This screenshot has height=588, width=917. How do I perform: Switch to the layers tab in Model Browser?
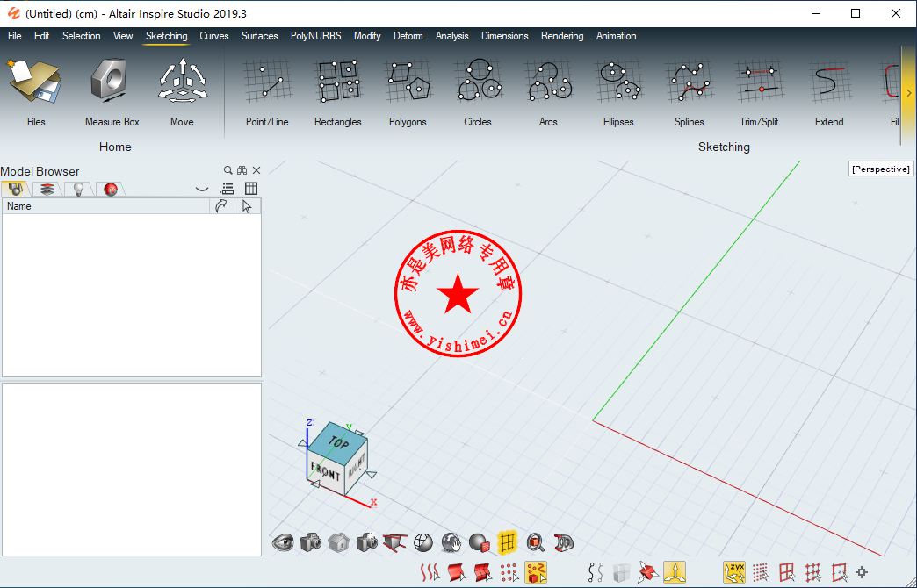(47, 189)
